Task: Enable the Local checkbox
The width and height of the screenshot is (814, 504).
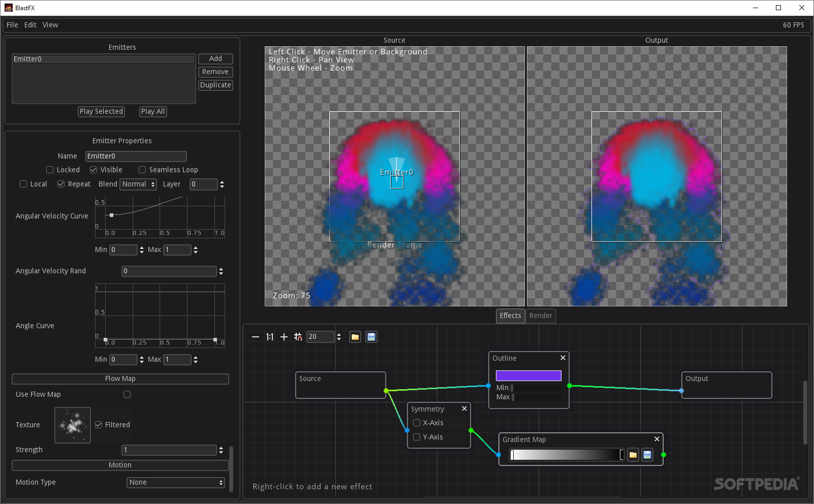Action: (23, 184)
